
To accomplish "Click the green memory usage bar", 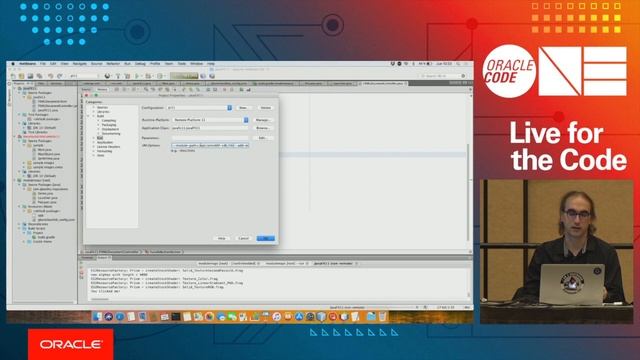I will 184,76.
